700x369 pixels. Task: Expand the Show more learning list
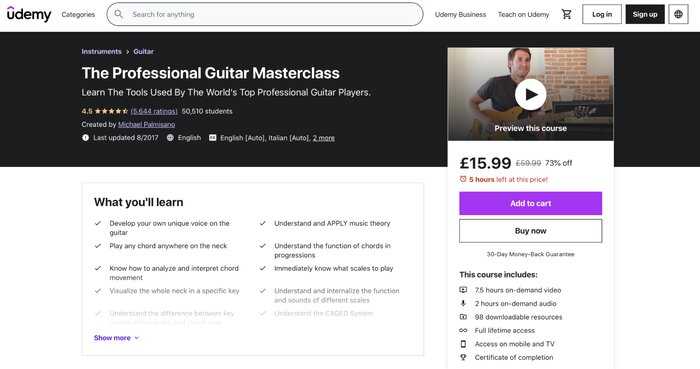point(117,338)
